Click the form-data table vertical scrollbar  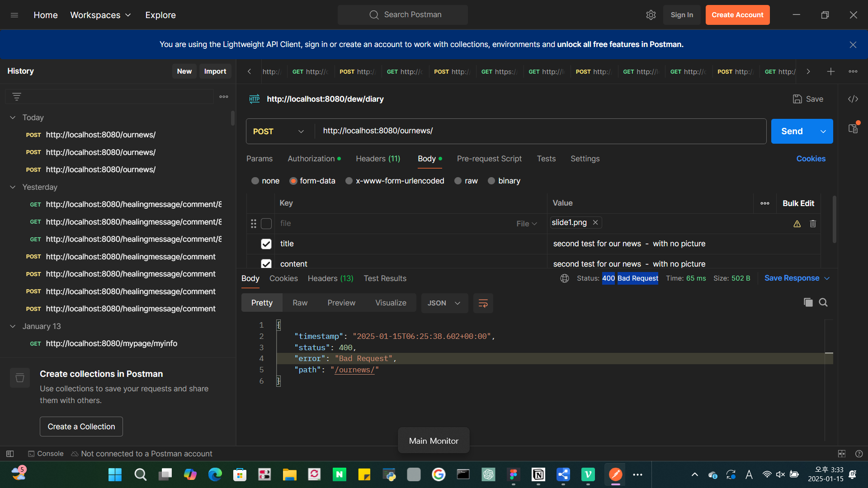pyautogui.click(x=834, y=220)
